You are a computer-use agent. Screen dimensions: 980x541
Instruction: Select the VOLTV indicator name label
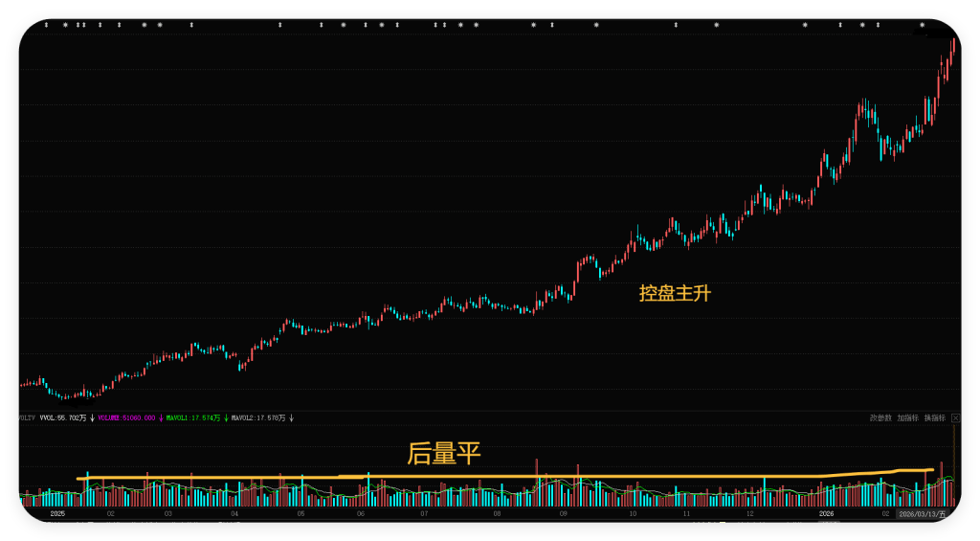[x=27, y=418]
